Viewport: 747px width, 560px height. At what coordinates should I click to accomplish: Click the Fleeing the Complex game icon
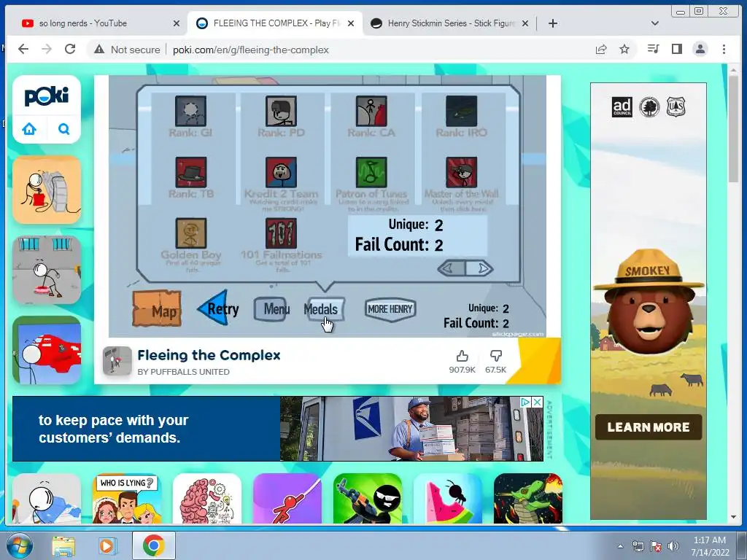point(117,361)
